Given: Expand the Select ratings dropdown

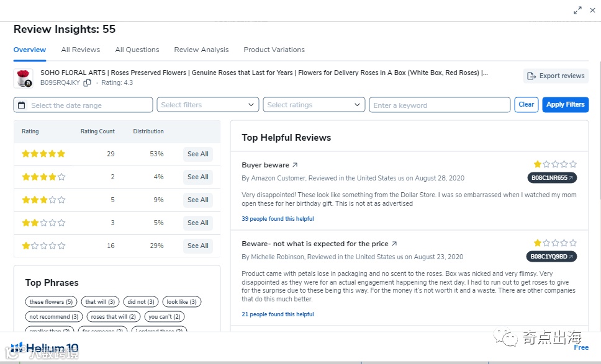Looking at the screenshot, I should [x=314, y=105].
